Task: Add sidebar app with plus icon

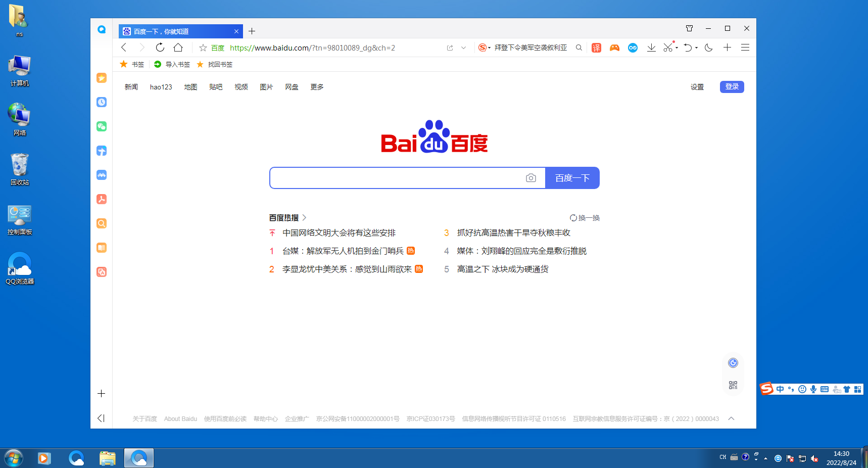Action: point(101,393)
